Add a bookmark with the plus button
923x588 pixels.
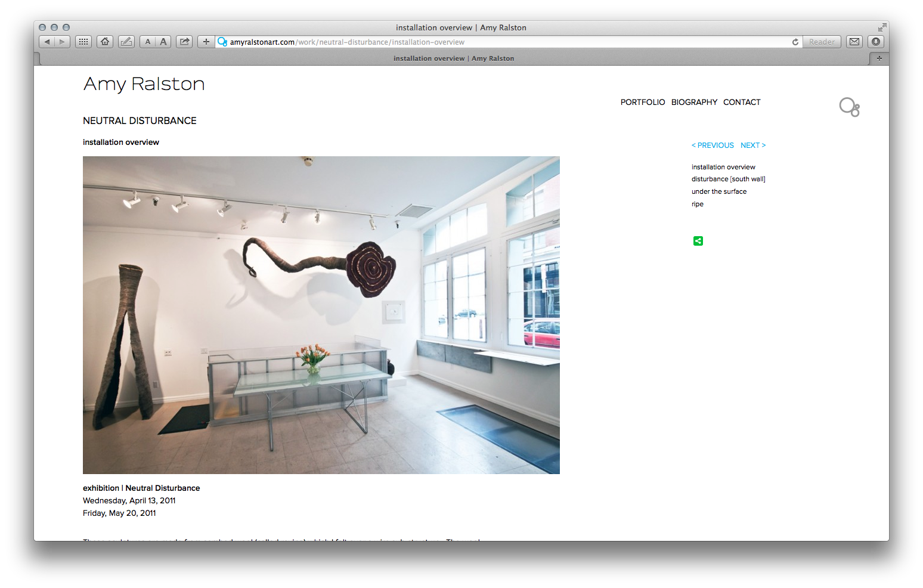click(206, 42)
